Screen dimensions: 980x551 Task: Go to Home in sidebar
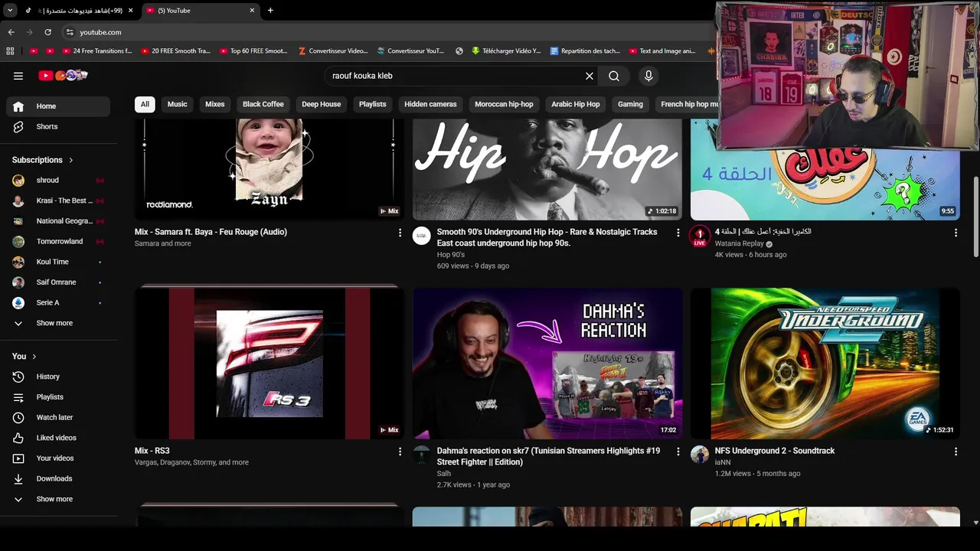tap(58, 106)
